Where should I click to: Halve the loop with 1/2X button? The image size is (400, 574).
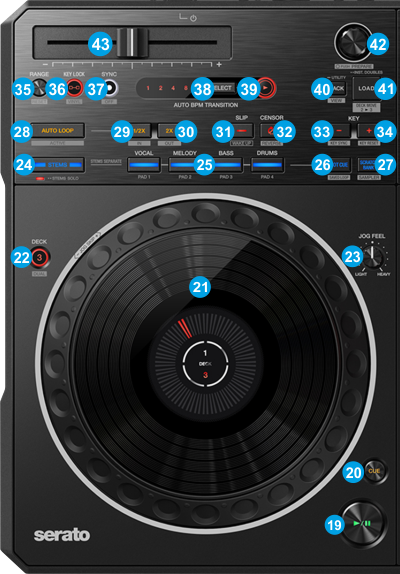pos(139,131)
